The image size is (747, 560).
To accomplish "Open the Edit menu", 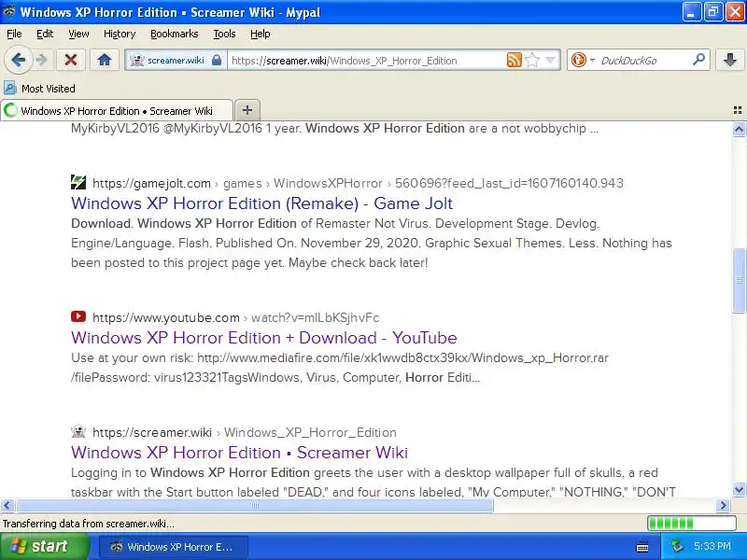I will click(x=45, y=34).
